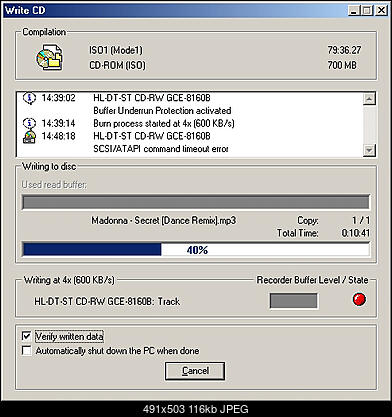Click the log scroll down arrow
The height and width of the screenshot is (417, 392).
pos(369,150)
